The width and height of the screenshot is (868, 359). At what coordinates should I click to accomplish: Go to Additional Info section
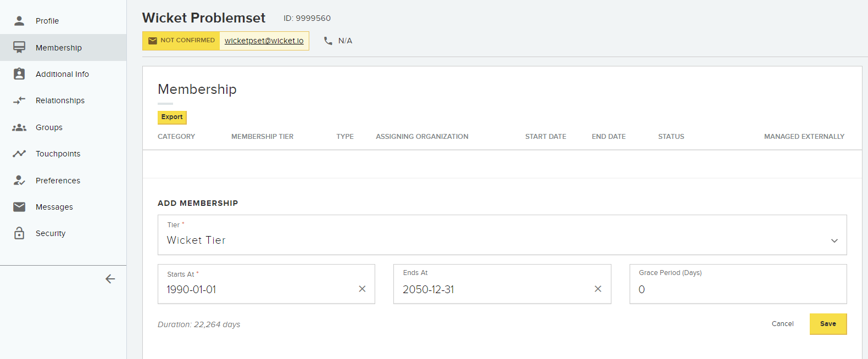[x=63, y=74]
